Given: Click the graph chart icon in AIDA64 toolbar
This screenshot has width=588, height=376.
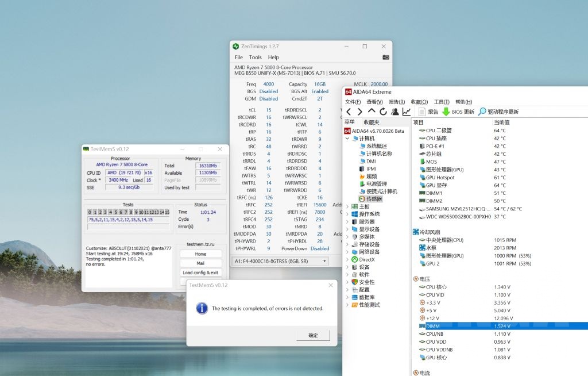Looking at the screenshot, I should pos(407,112).
